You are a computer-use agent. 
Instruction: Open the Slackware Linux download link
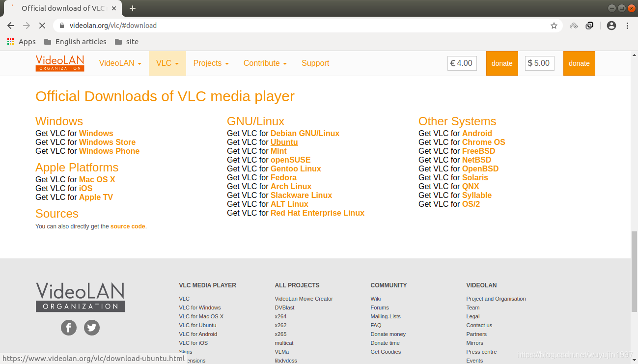click(x=301, y=196)
